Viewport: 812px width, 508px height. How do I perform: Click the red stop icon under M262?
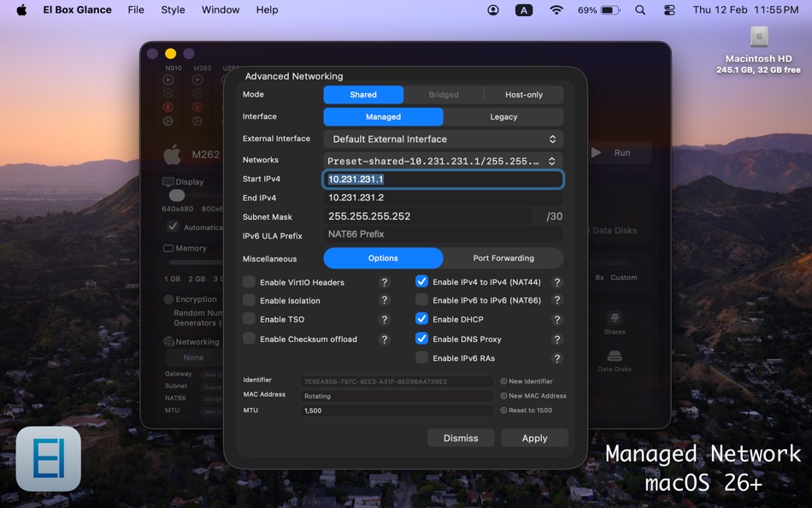[x=197, y=106]
